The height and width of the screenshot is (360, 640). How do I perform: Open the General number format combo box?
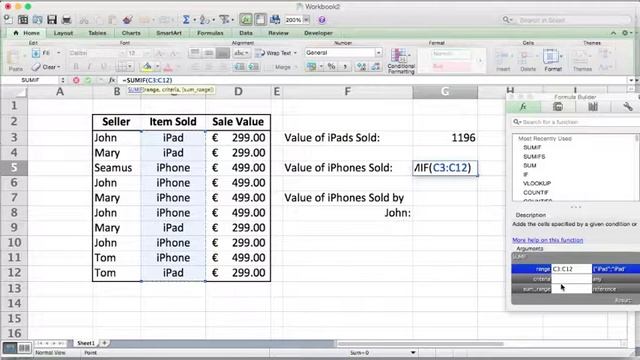click(343, 53)
